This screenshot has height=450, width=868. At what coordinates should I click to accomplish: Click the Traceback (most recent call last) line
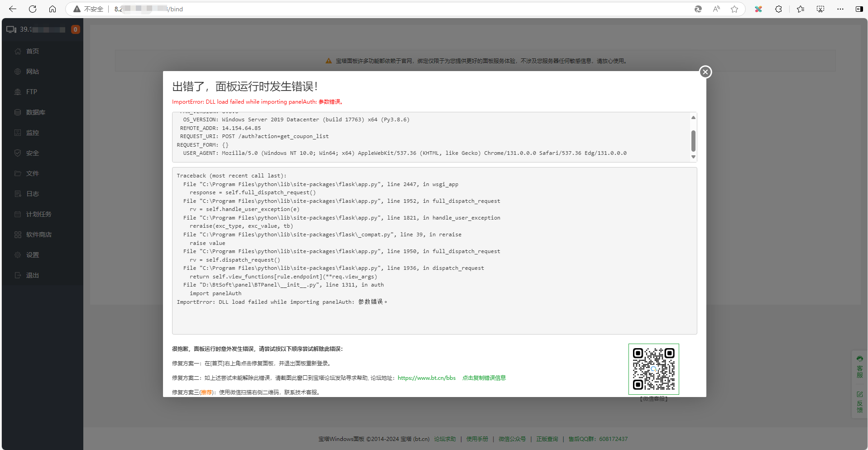(x=231, y=176)
